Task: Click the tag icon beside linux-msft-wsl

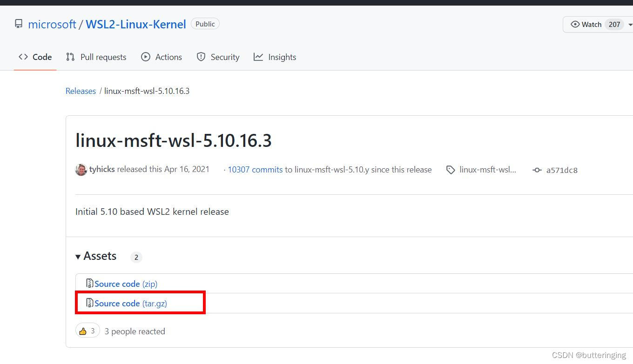Action: [451, 170]
